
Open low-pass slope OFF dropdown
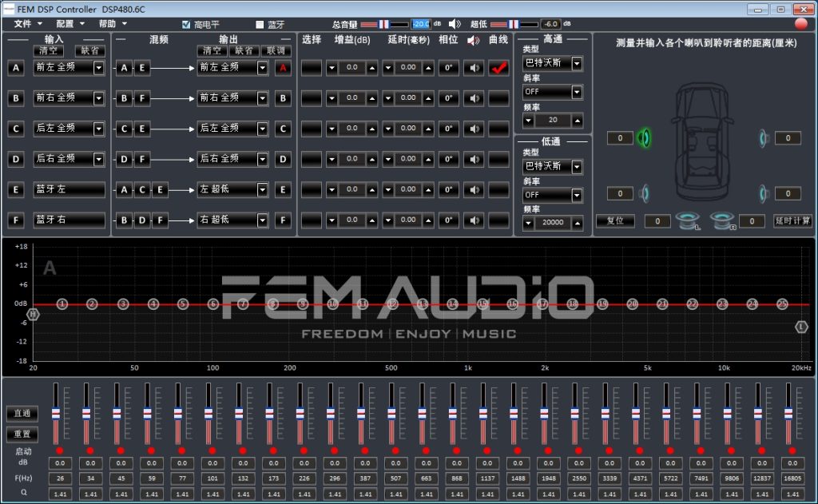[577, 195]
